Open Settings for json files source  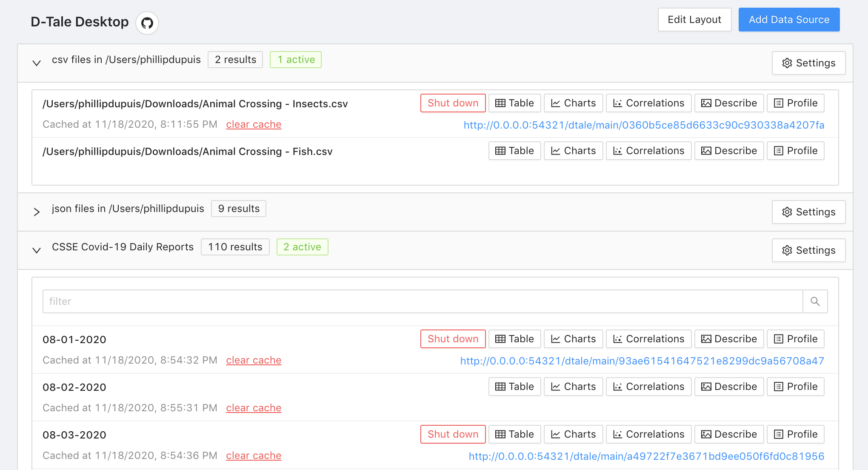point(808,212)
